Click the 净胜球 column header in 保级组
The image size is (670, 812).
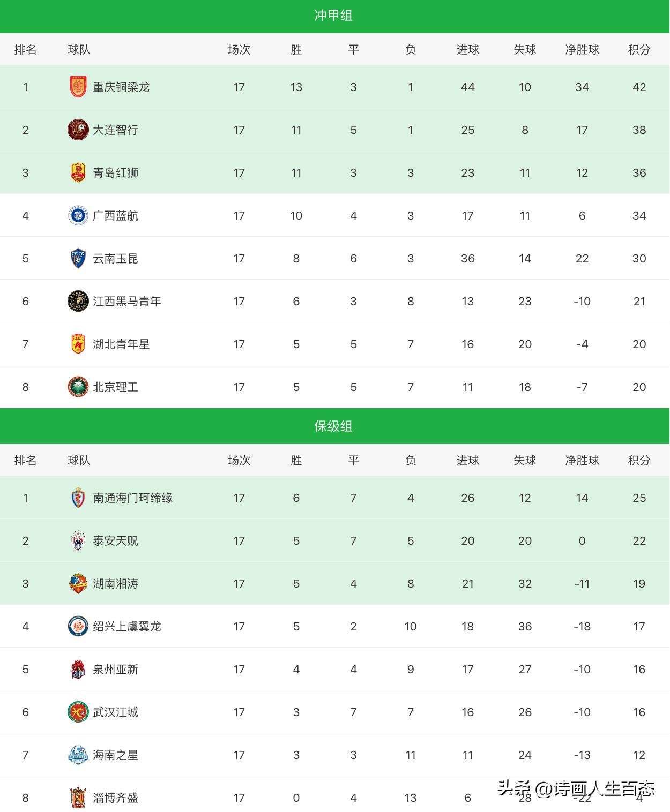[x=582, y=461]
